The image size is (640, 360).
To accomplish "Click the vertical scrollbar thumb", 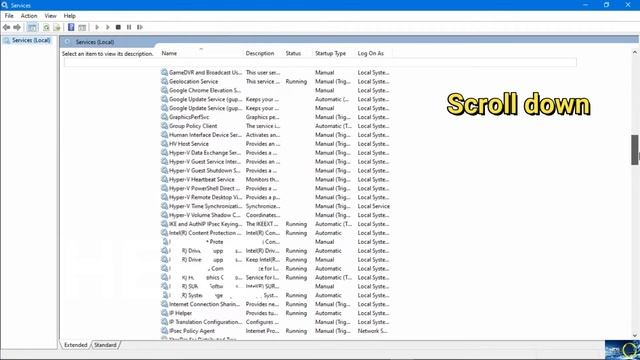I will [635, 150].
